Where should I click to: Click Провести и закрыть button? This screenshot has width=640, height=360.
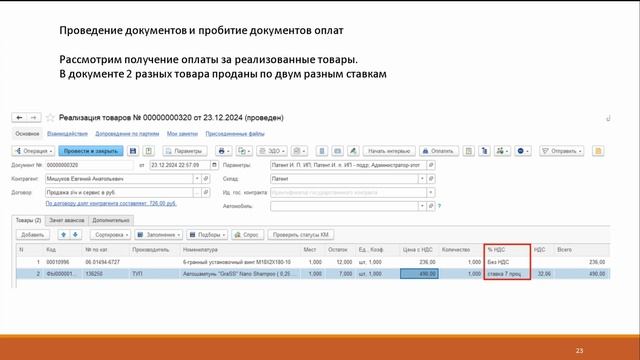point(91,151)
